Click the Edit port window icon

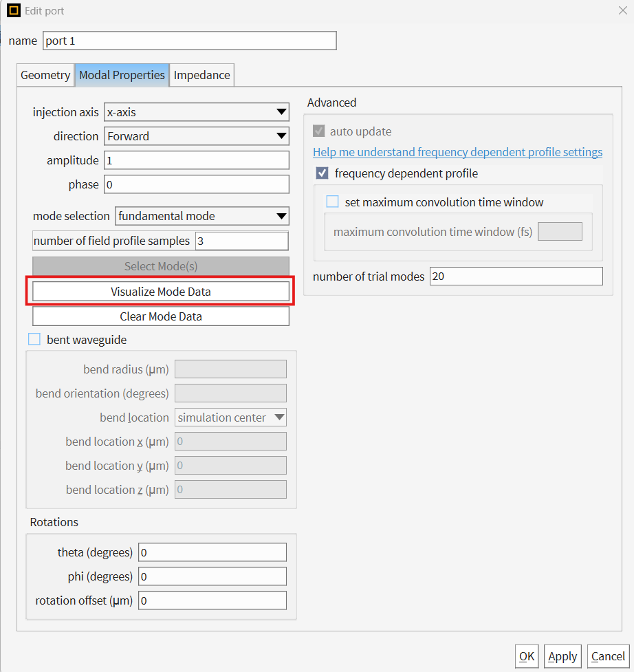pos(14,10)
